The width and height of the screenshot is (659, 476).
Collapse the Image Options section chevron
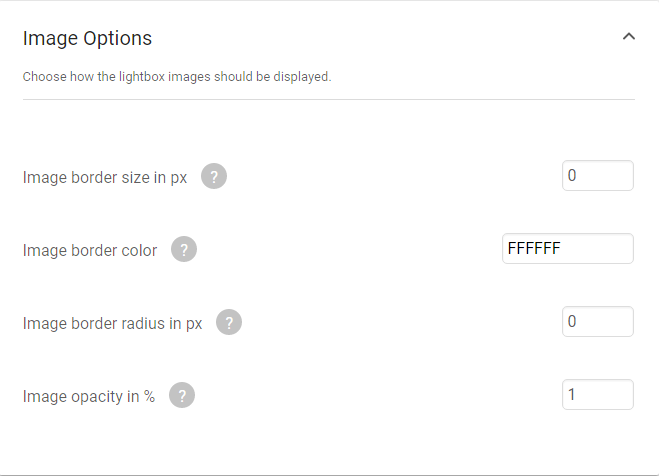[628, 37]
